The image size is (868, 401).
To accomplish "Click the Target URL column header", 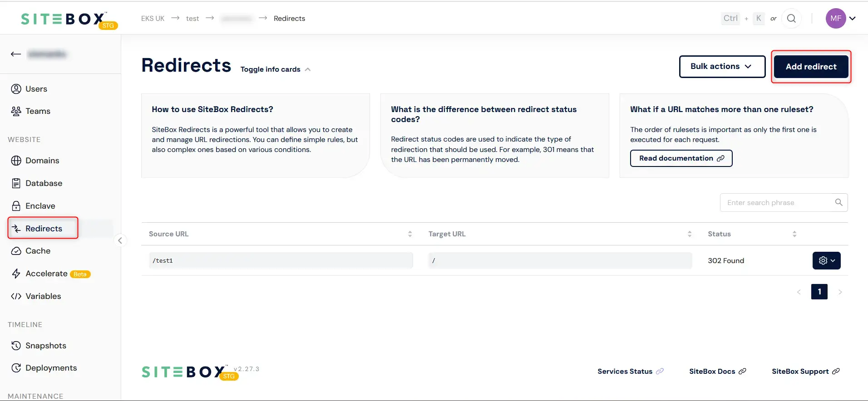I will pos(447,234).
